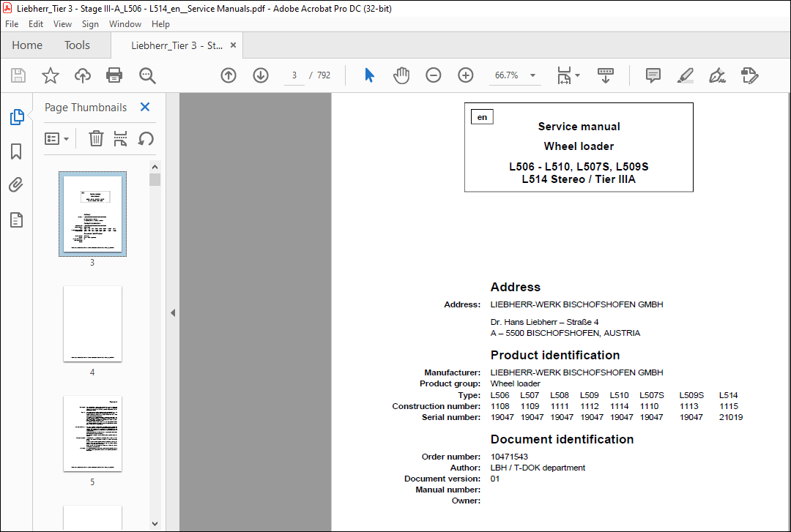Click the 'Document identification' heading
The width and height of the screenshot is (791, 532).
coord(562,439)
